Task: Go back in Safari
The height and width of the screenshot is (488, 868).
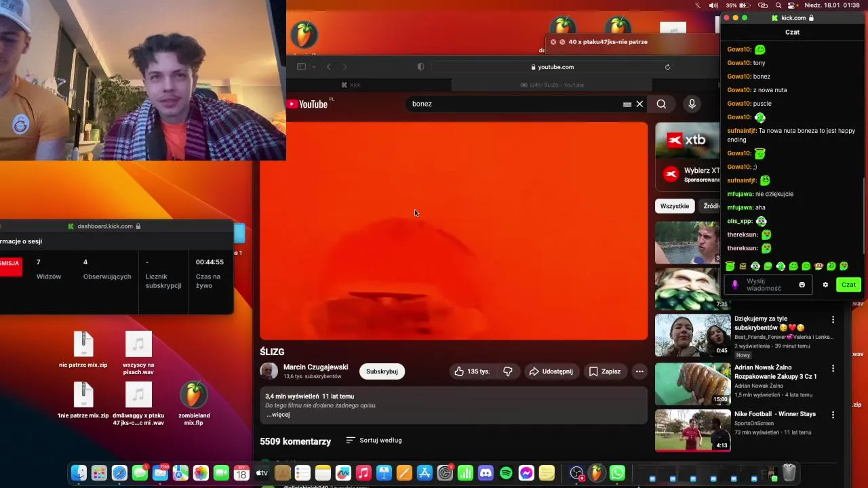Action: point(329,66)
